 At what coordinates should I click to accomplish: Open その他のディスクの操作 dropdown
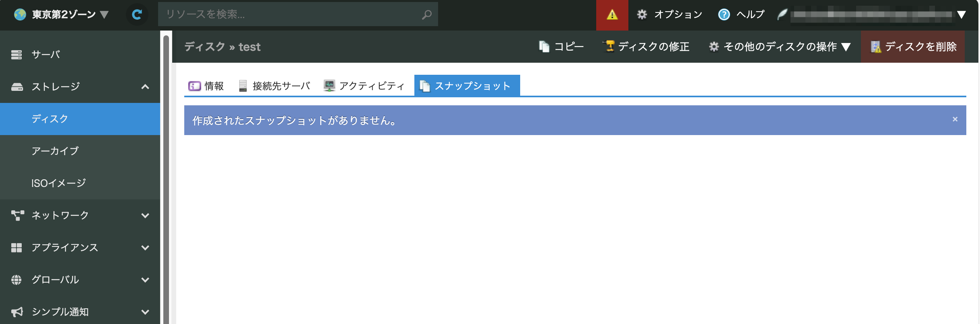[x=779, y=47]
